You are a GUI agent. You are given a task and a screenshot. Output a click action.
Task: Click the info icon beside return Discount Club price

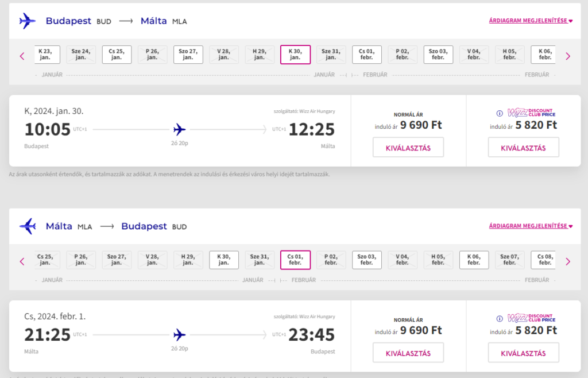click(500, 319)
